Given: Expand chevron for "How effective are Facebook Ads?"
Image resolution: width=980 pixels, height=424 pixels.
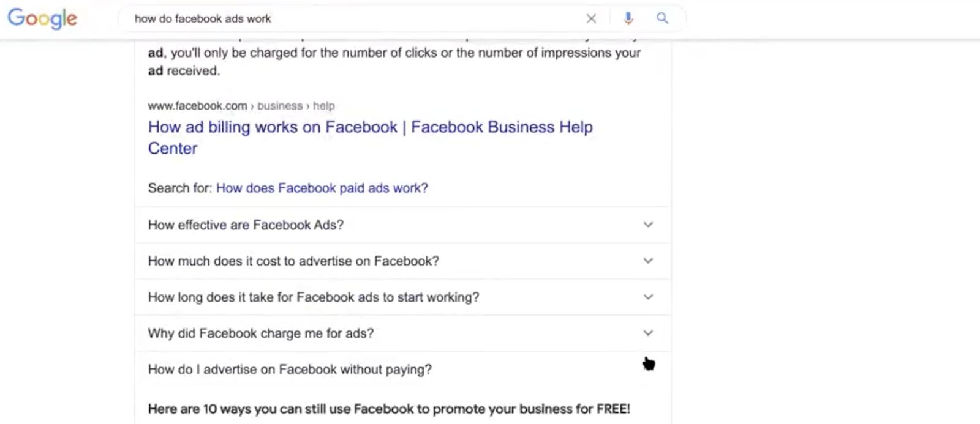Looking at the screenshot, I should point(648,225).
